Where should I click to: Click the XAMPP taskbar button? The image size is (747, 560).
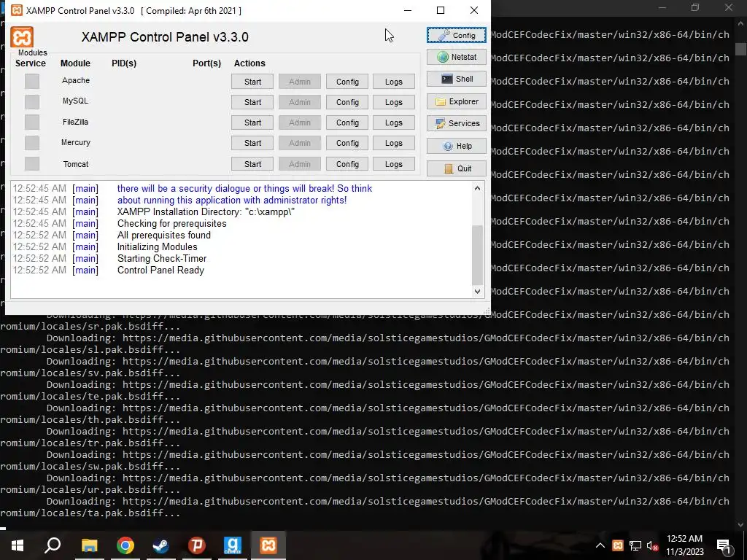tap(268, 545)
